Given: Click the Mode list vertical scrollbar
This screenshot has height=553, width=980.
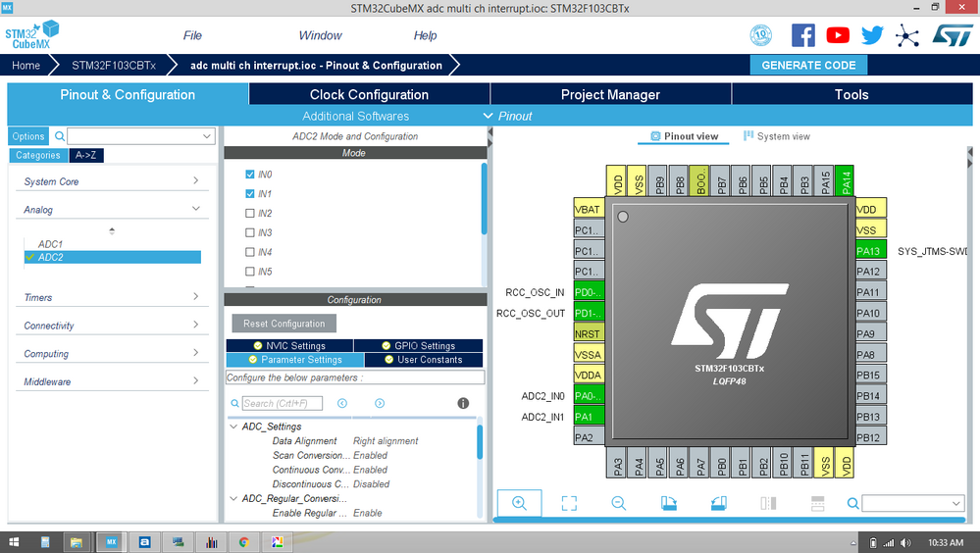Looking at the screenshot, I should (484, 199).
